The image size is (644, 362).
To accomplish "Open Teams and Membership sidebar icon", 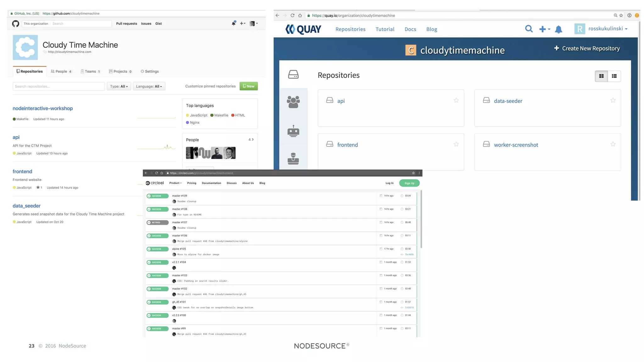I will click(293, 102).
